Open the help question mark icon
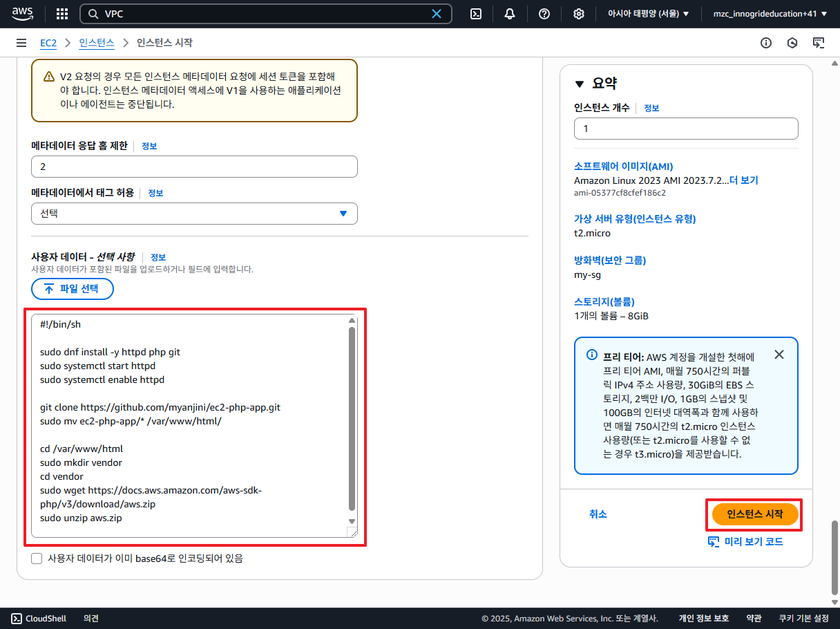Viewport: 840px width, 629px height. [x=544, y=14]
